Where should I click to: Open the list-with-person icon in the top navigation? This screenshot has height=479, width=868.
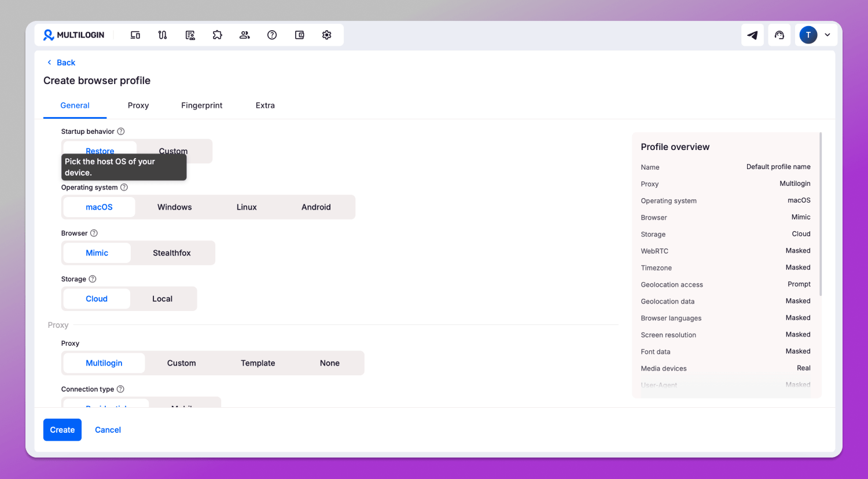[x=190, y=35]
